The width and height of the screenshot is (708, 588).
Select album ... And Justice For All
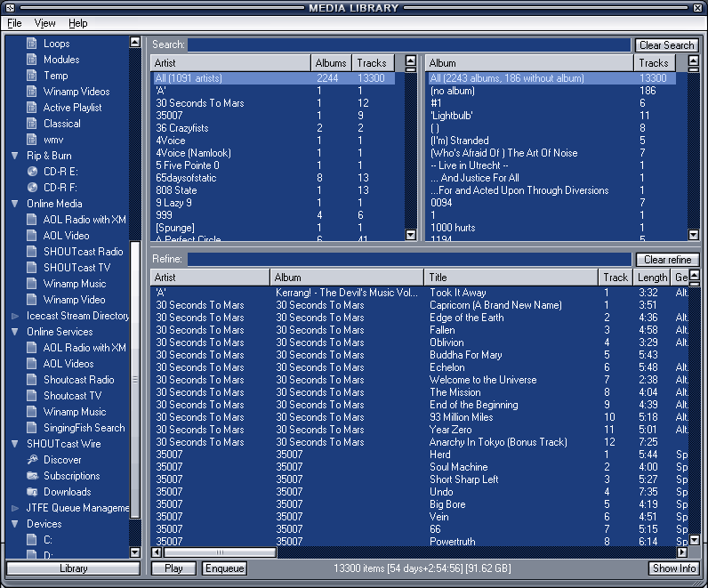(x=551, y=178)
